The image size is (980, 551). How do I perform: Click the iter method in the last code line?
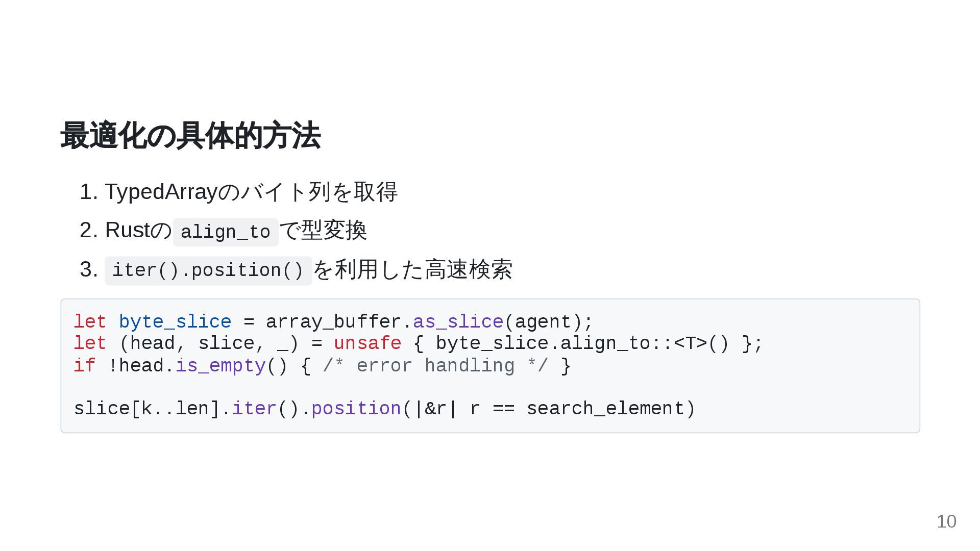tap(254, 409)
